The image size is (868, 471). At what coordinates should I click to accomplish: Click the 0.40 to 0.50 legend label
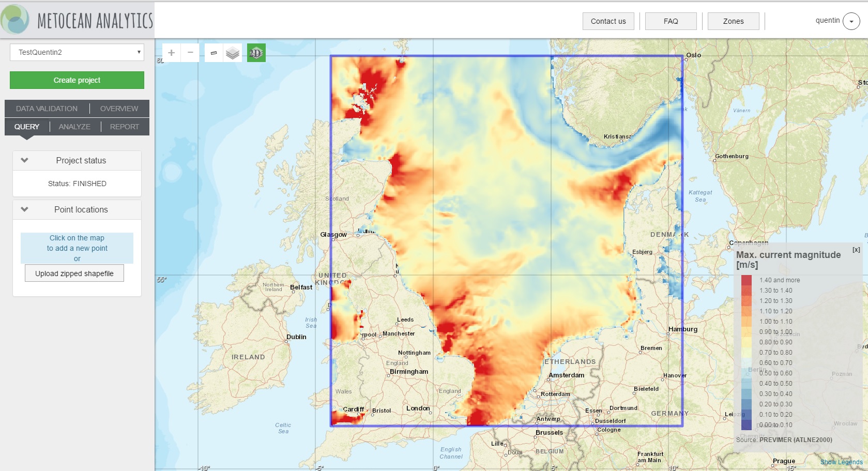(x=775, y=384)
